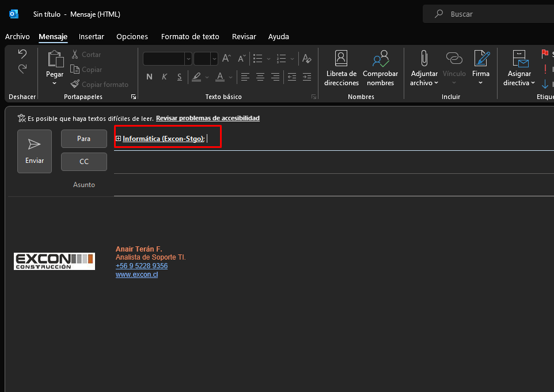Expand the numbering style arrow
Image resolution: width=554 pixels, height=392 pixels.
[x=292, y=59]
